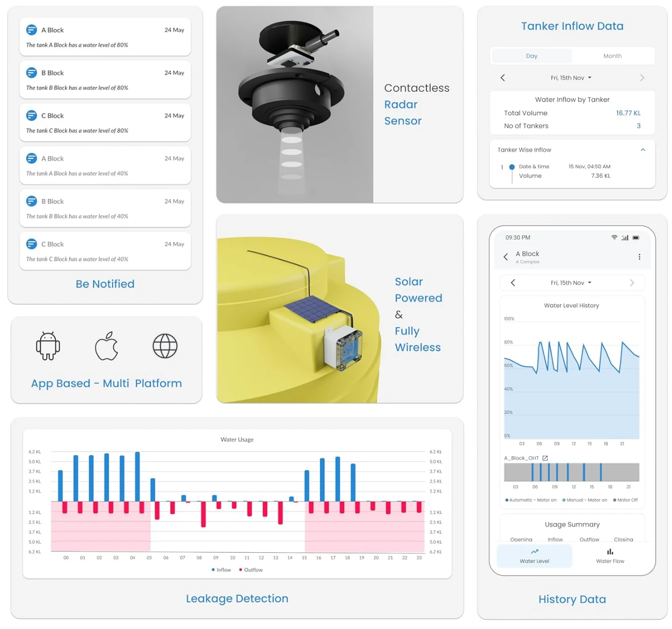
Task: Click tanker 1 timeline dot marker
Action: (x=512, y=167)
